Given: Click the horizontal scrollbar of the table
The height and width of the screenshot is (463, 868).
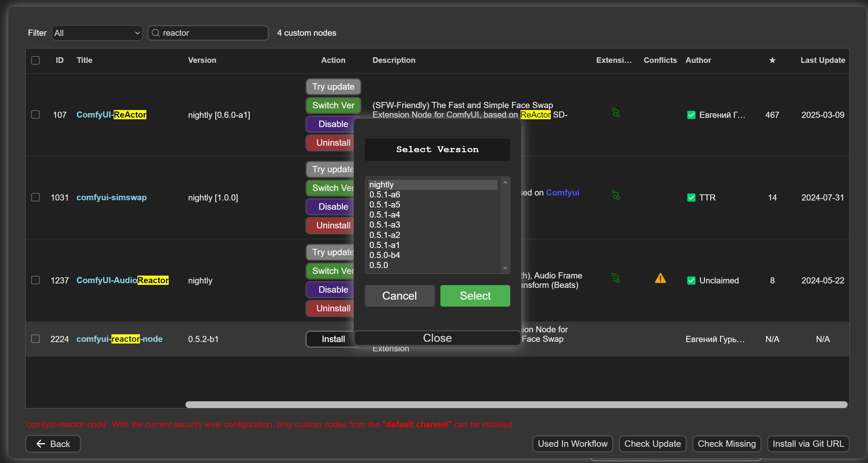Looking at the screenshot, I should click(x=516, y=404).
